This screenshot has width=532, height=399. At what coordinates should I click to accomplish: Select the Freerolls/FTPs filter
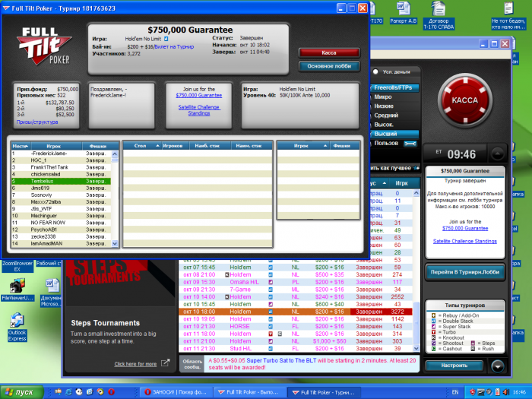pos(395,87)
